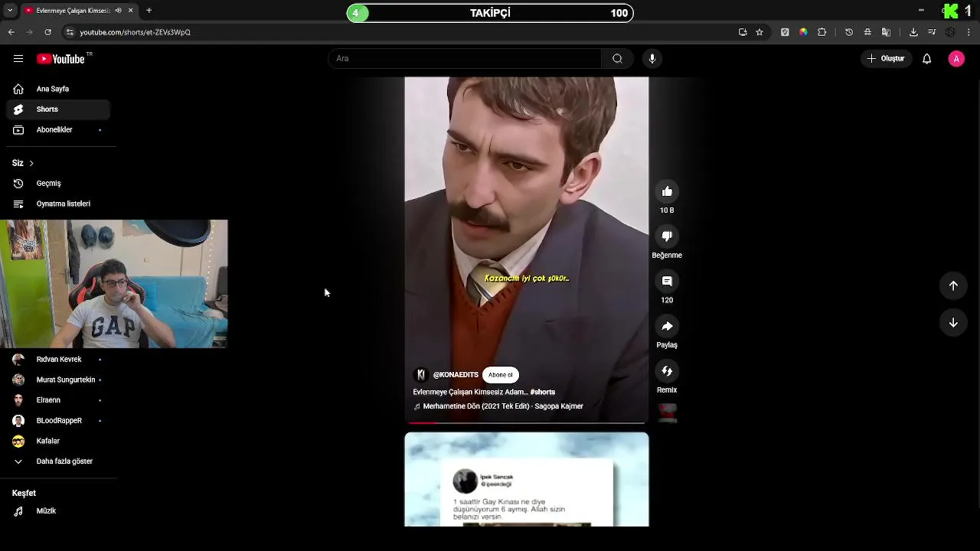Click the translate extension icon
The image size is (980, 551).
(886, 32)
